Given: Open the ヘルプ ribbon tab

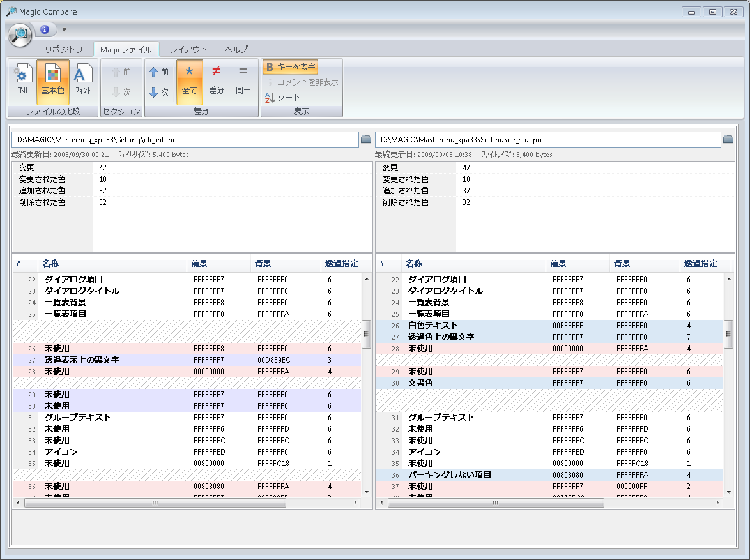Looking at the screenshot, I should [x=236, y=49].
